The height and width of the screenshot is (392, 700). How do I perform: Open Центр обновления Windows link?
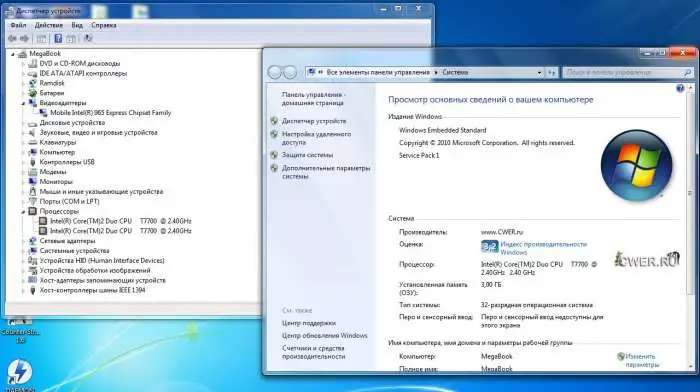tap(325, 335)
